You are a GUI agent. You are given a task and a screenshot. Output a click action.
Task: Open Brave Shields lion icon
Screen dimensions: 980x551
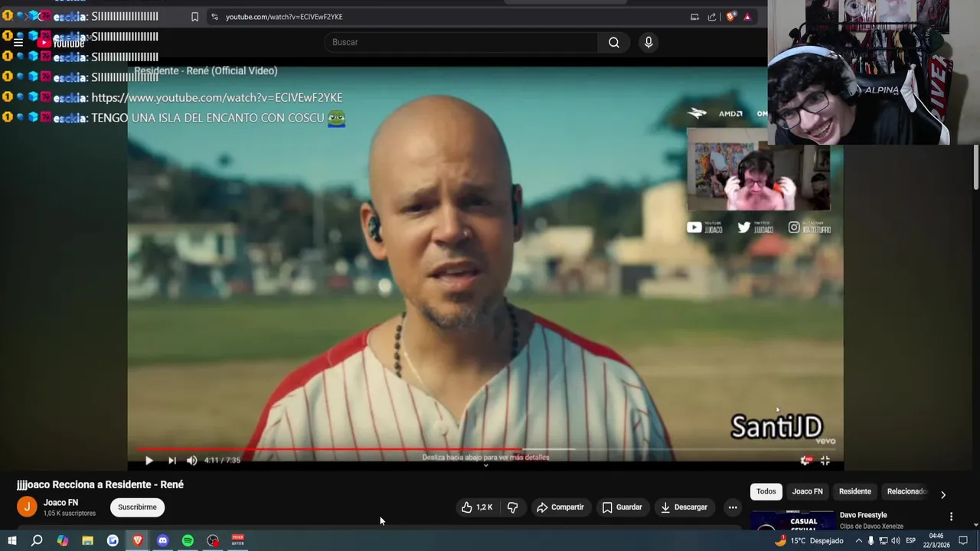point(730,17)
